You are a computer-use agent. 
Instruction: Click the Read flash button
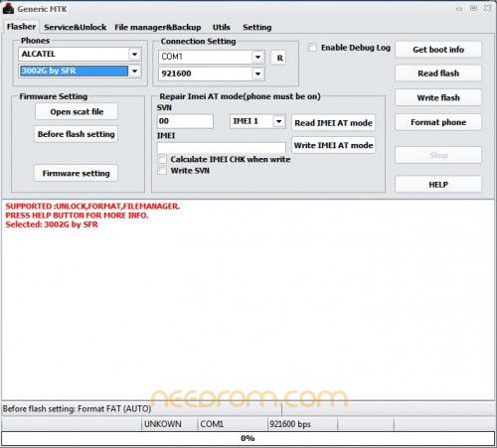(438, 74)
